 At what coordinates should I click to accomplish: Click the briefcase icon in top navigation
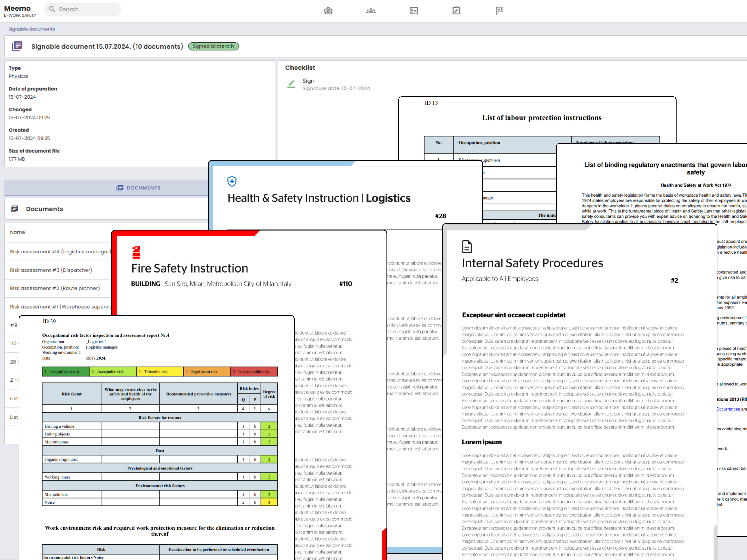point(328,11)
